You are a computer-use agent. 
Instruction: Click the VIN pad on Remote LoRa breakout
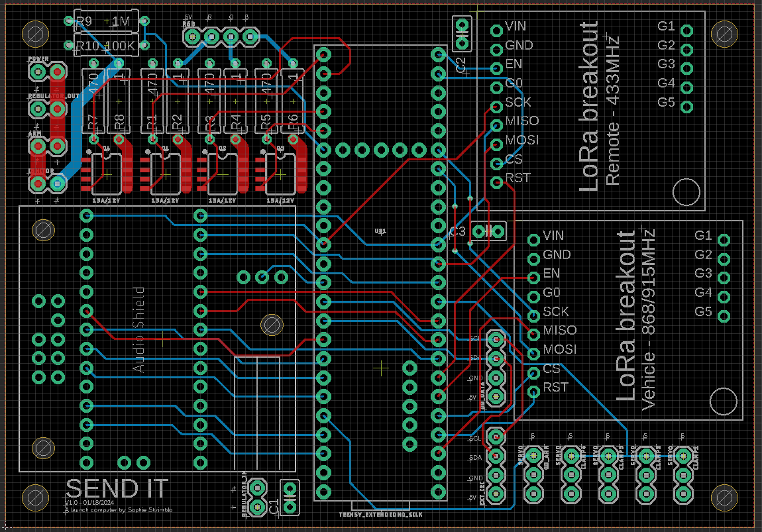pyautogui.click(x=496, y=30)
